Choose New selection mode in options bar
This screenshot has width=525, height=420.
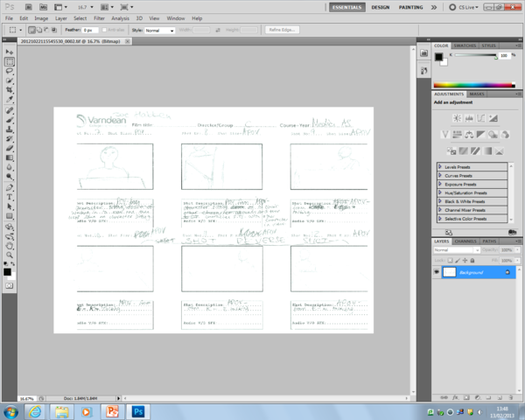click(x=31, y=30)
